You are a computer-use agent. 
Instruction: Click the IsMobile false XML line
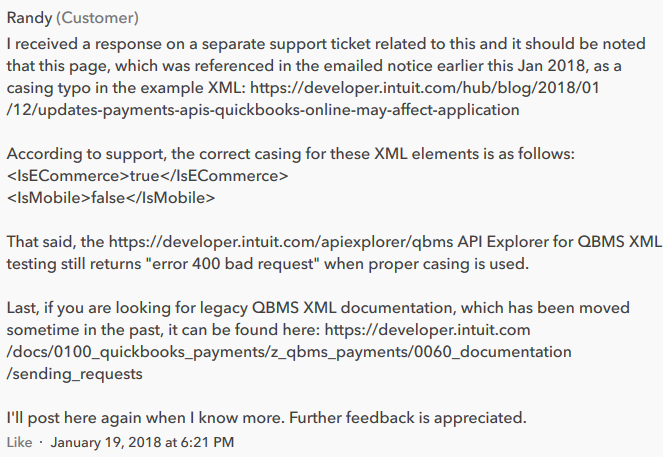(111, 198)
